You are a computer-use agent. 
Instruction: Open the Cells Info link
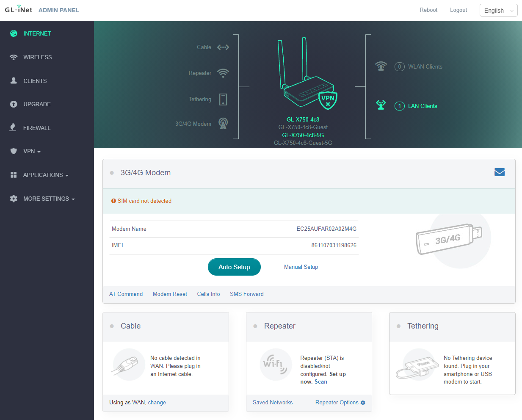click(x=209, y=294)
